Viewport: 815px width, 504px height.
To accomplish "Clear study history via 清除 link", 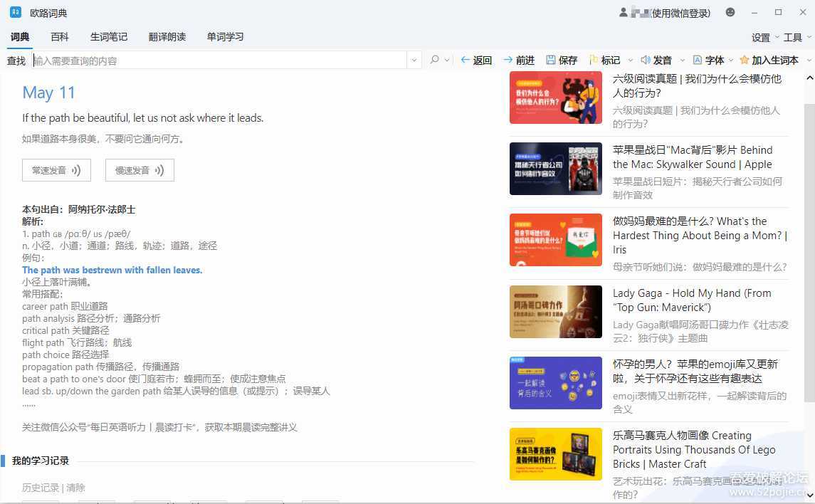I will click(75, 488).
